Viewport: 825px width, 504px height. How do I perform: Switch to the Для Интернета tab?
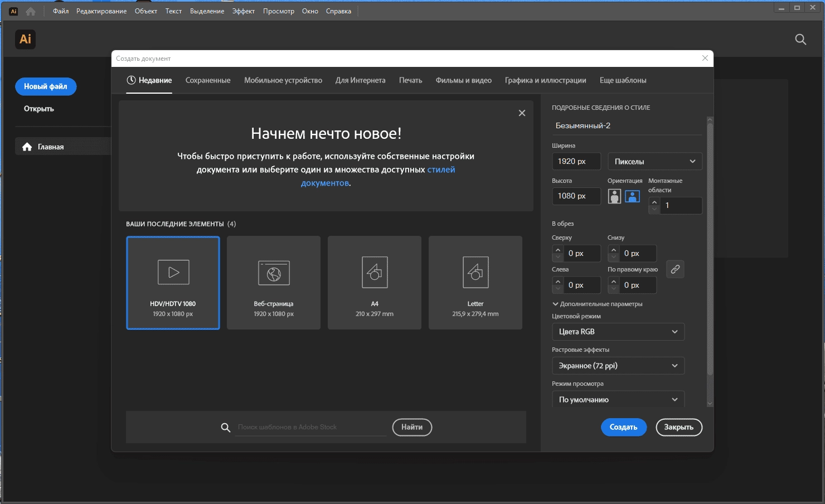(360, 80)
